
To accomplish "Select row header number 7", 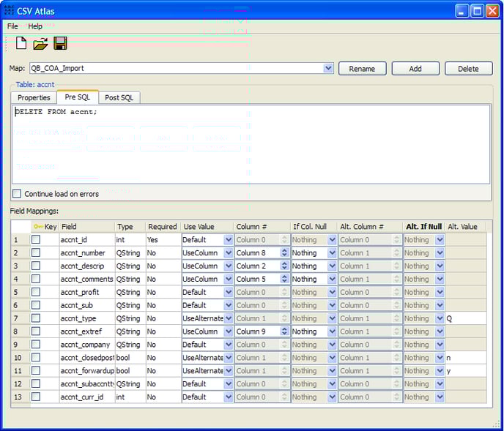I will tap(21, 318).
